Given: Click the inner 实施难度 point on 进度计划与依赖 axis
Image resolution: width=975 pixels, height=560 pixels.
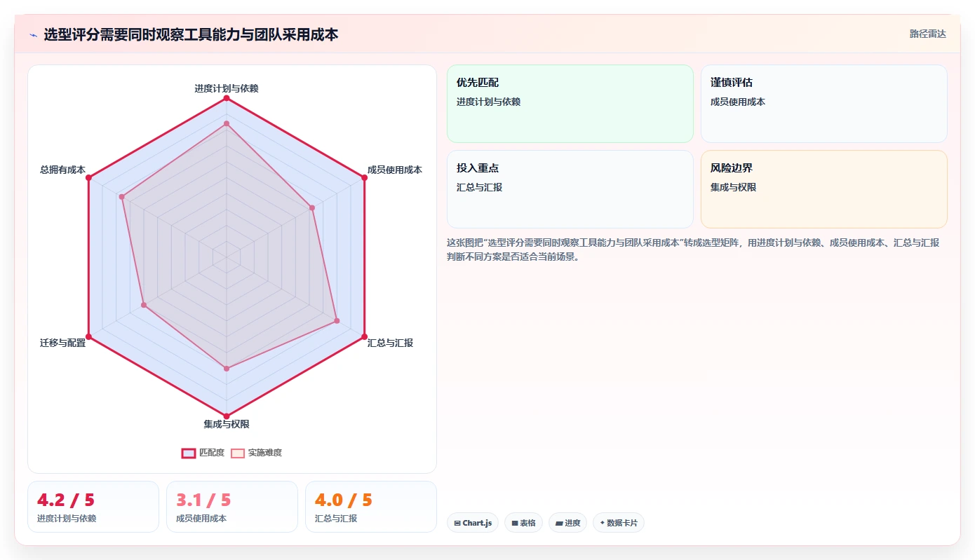Looking at the screenshot, I should [x=227, y=123].
